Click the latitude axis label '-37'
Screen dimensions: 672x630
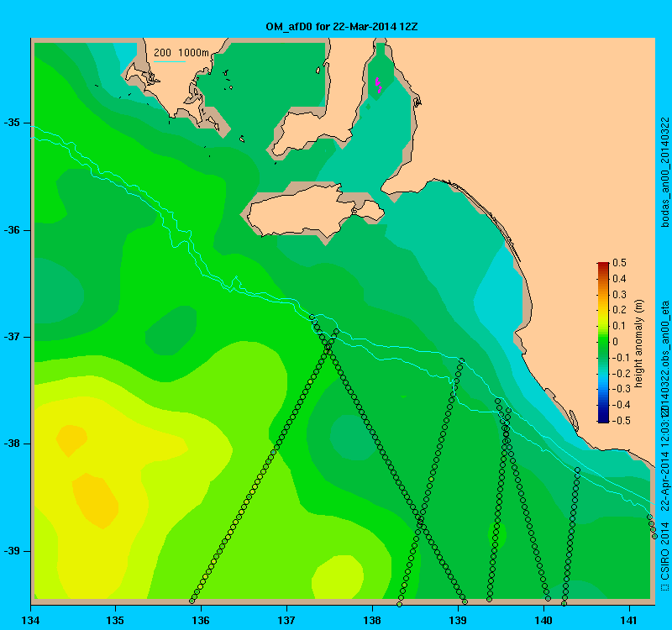12,337
